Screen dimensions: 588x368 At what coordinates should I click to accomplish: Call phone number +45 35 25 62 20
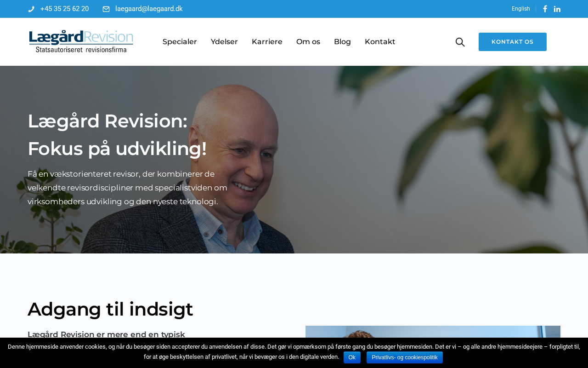(64, 9)
